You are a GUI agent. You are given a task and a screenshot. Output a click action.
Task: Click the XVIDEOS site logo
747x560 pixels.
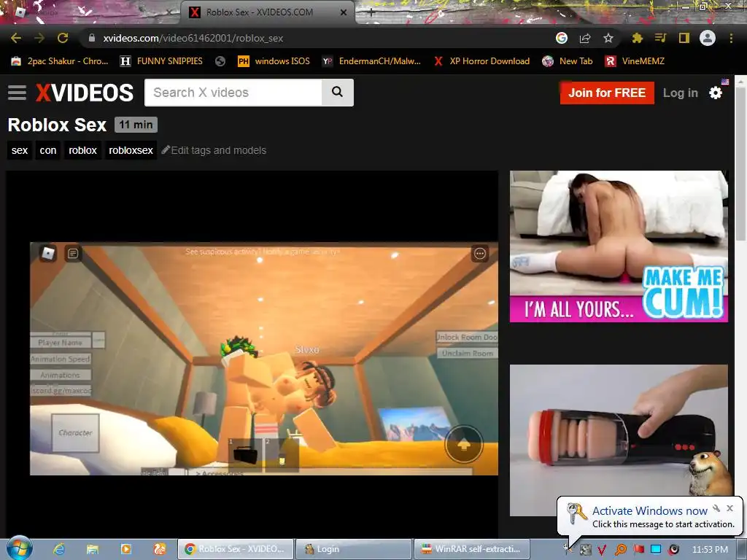pyautogui.click(x=85, y=93)
